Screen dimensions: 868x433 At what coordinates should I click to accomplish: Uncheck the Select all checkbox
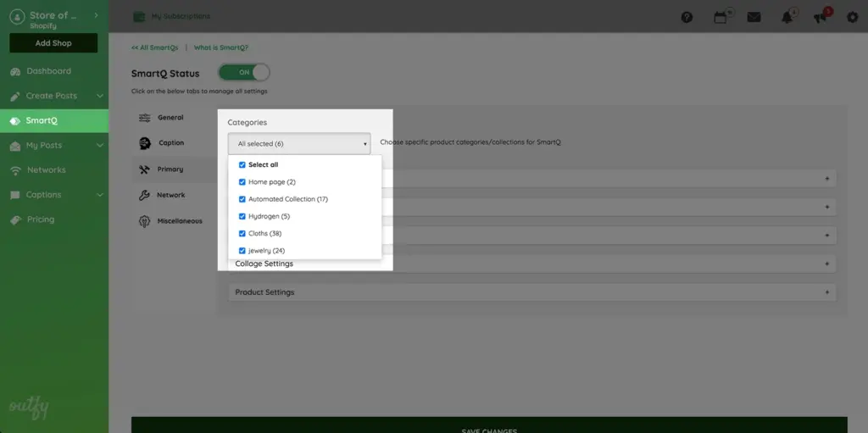242,165
